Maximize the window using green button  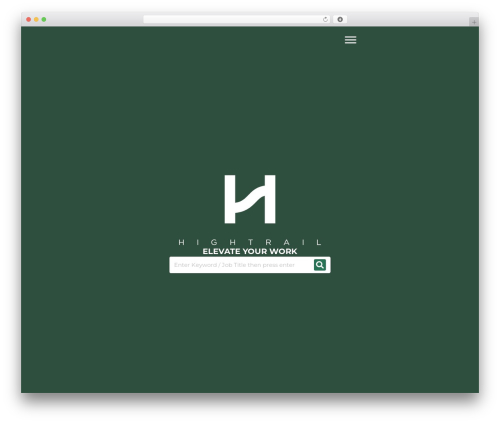click(44, 20)
